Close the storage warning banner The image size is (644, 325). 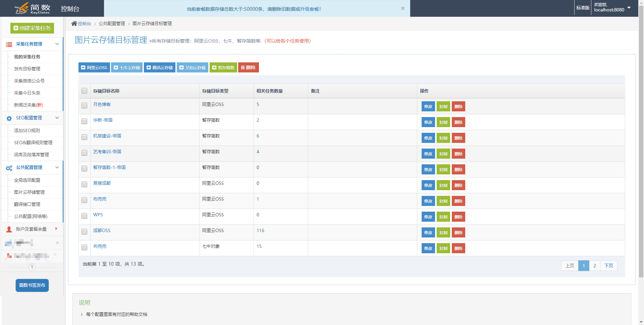pyautogui.click(x=403, y=8)
